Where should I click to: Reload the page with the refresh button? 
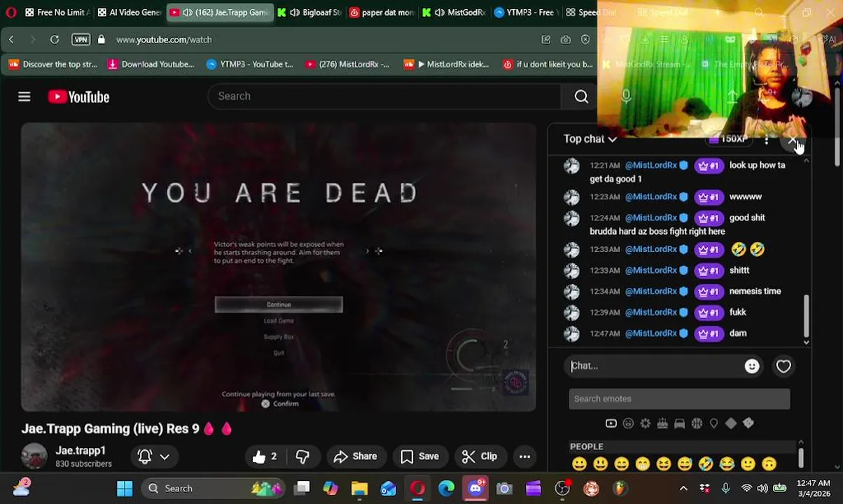point(55,40)
